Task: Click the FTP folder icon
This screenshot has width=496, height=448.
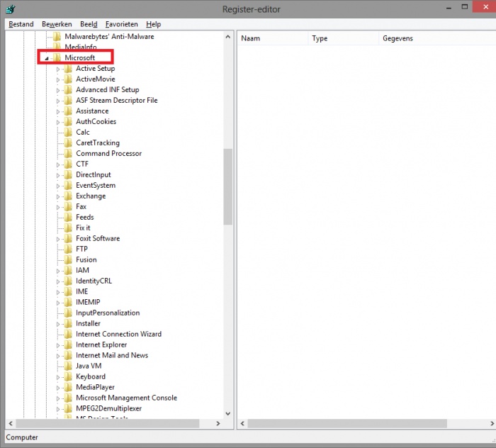Action: 68,249
